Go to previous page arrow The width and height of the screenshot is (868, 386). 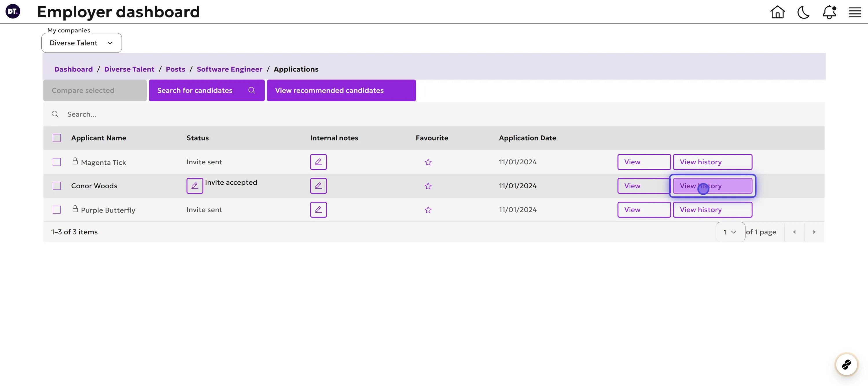tap(794, 232)
